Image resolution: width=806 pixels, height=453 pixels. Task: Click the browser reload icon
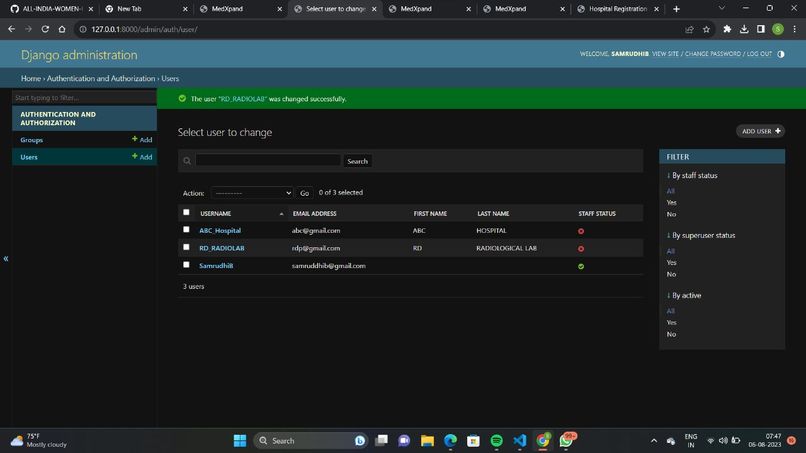(x=45, y=29)
